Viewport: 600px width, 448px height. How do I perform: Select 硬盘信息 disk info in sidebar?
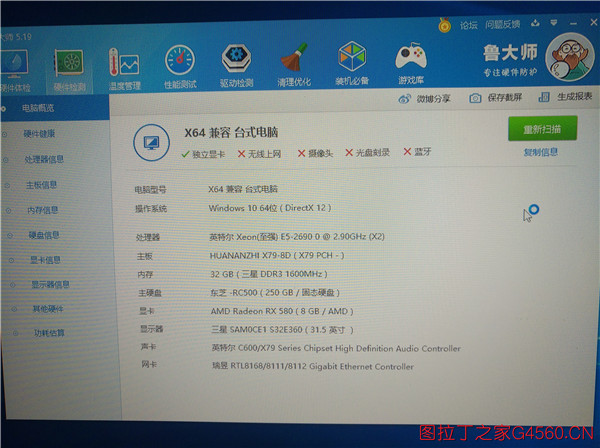pyautogui.click(x=44, y=235)
